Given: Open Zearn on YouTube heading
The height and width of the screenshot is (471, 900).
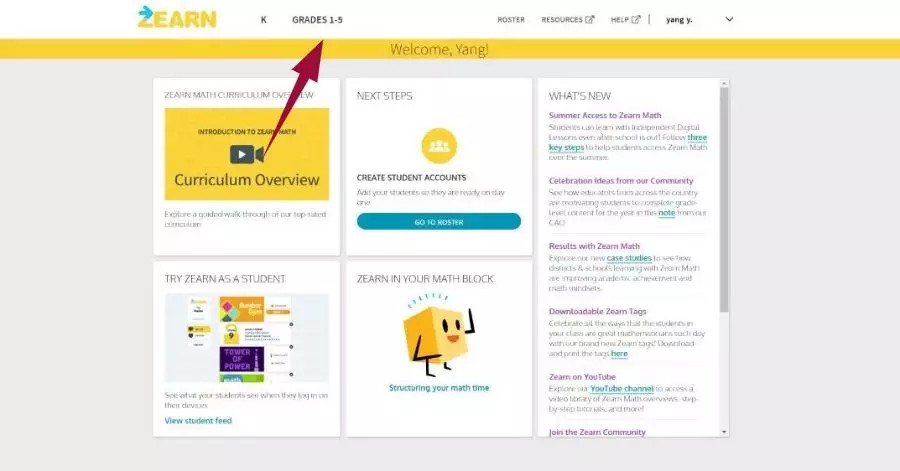Looking at the screenshot, I should (582, 377).
